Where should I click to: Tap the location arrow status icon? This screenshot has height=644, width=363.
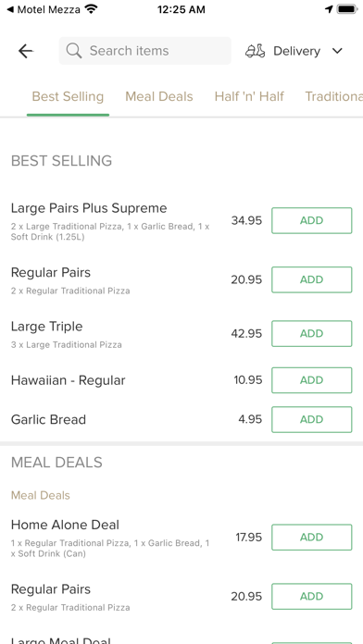(x=329, y=9)
